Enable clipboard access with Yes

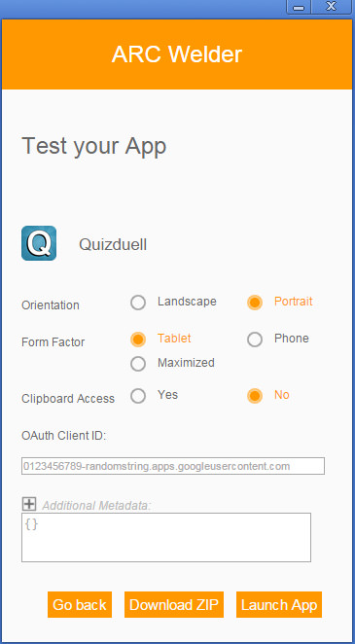coord(138,396)
